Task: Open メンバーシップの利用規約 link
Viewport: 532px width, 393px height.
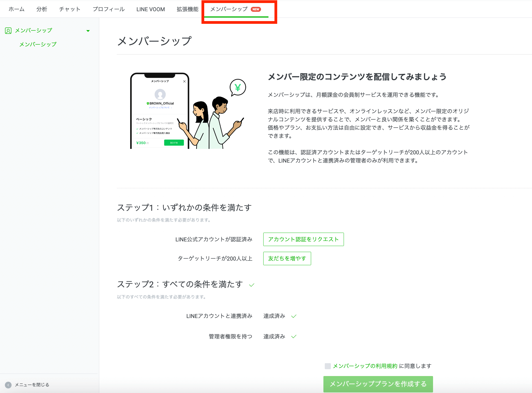Action: pyautogui.click(x=365, y=366)
